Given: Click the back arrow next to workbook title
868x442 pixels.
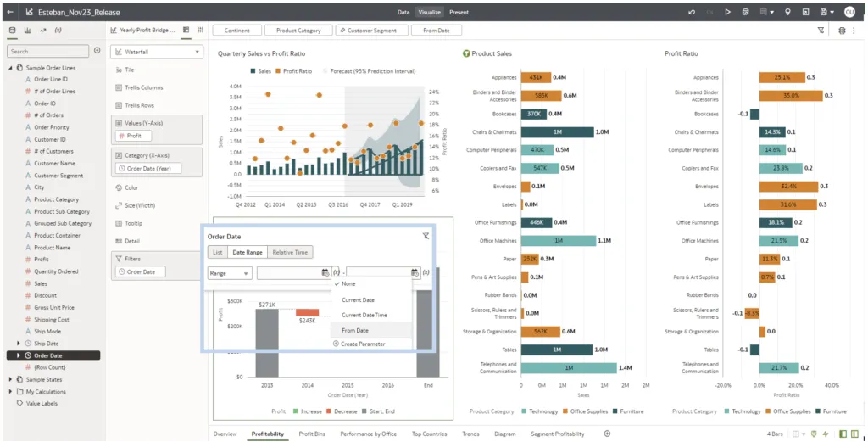Looking at the screenshot, I should tap(10, 12).
